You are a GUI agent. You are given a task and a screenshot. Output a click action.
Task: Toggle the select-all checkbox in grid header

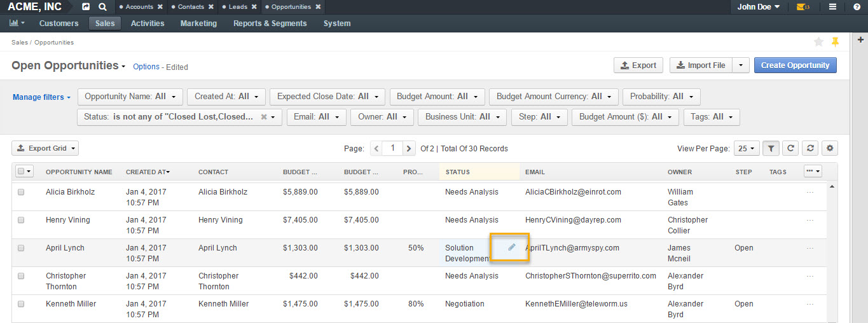coord(21,171)
